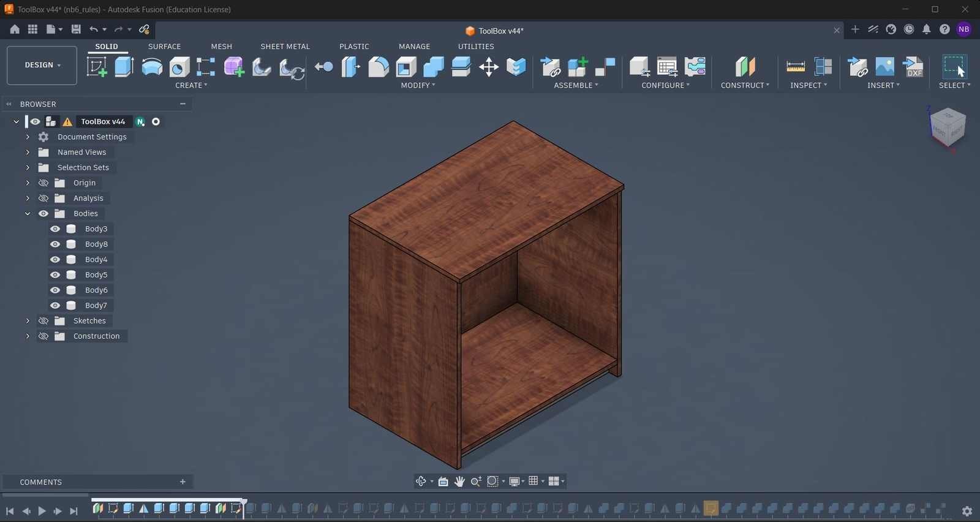Show the Sketches folder visibility
The width and height of the screenshot is (980, 522).
tap(43, 320)
